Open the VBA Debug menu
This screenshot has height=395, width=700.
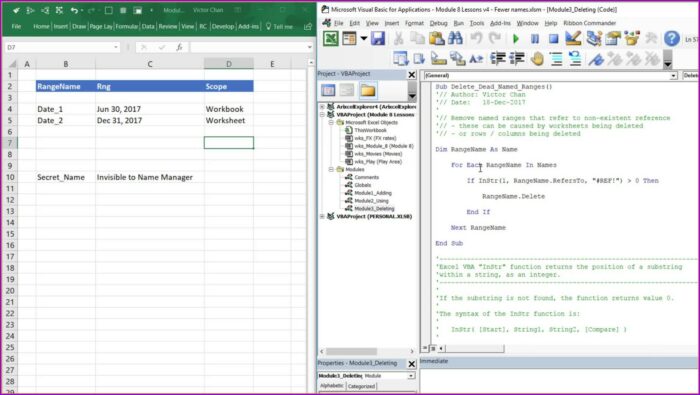(438, 23)
